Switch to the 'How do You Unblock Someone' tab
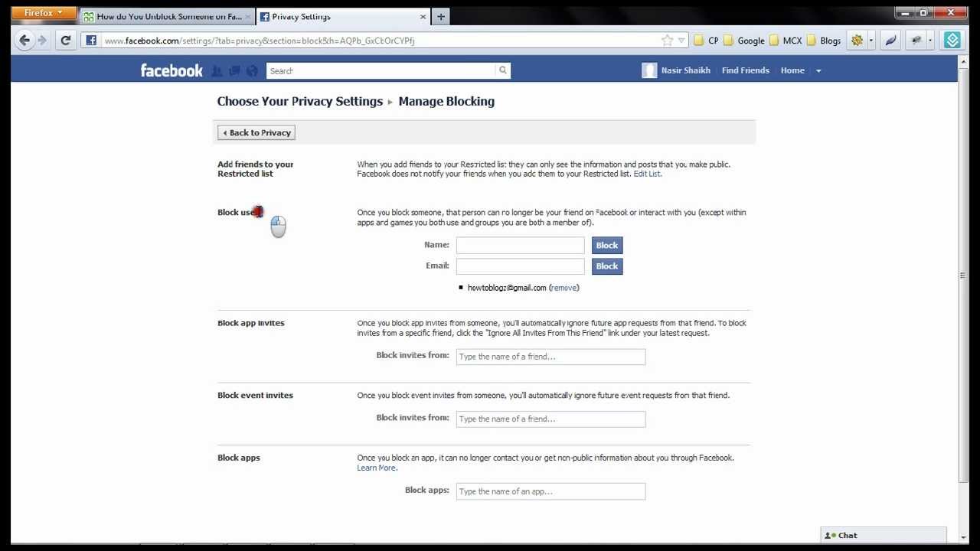This screenshot has width=980, height=551. [x=167, y=16]
